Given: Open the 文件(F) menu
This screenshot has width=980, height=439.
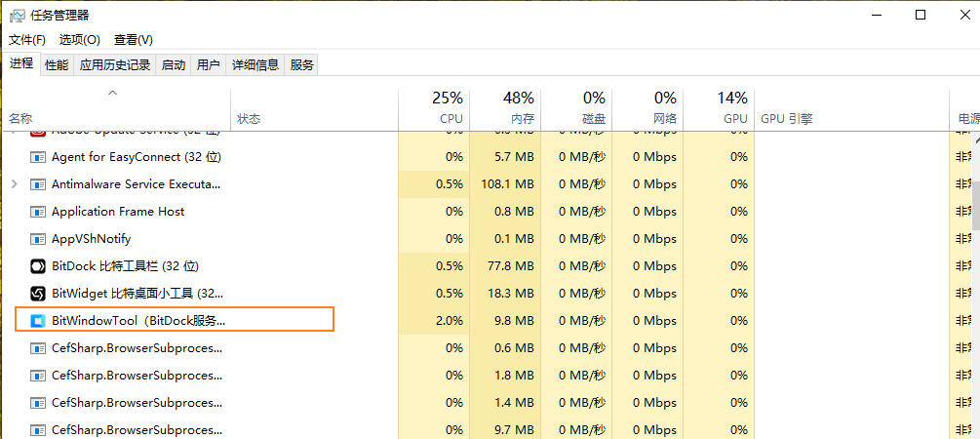Looking at the screenshot, I should click(x=27, y=39).
